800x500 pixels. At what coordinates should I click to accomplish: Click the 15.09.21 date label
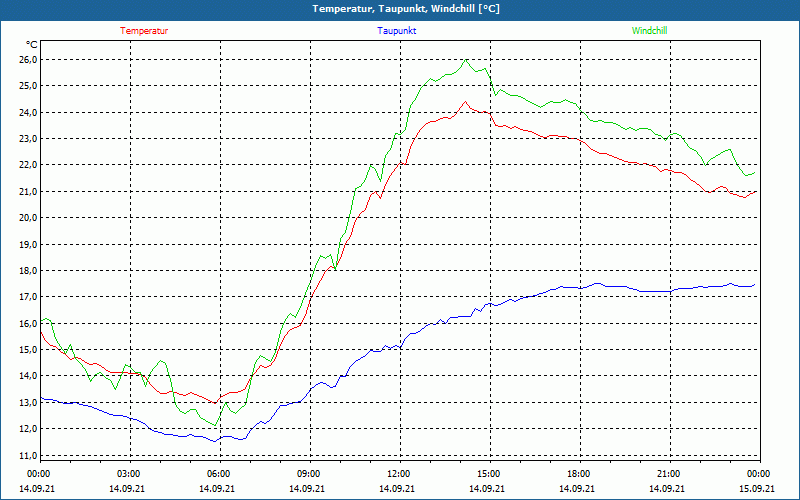click(x=757, y=488)
